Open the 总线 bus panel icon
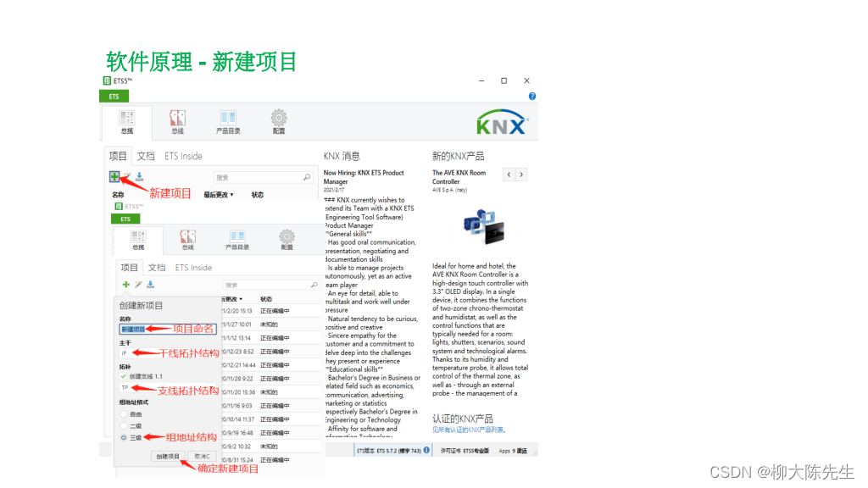 tap(177, 119)
